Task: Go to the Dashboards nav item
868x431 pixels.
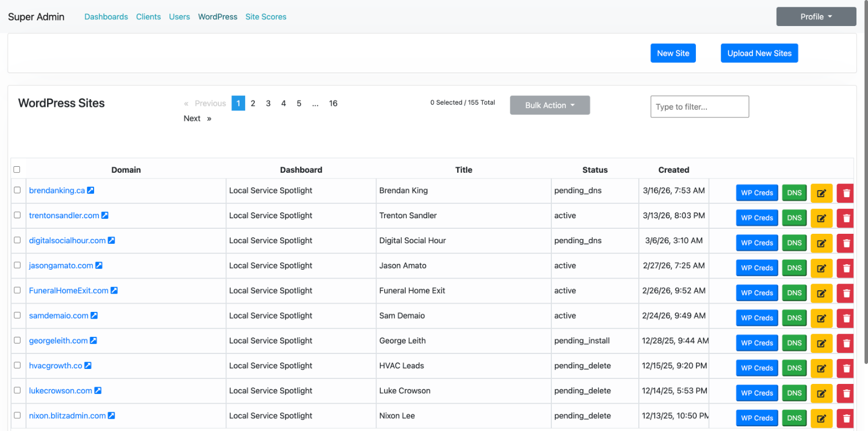Action: click(106, 17)
